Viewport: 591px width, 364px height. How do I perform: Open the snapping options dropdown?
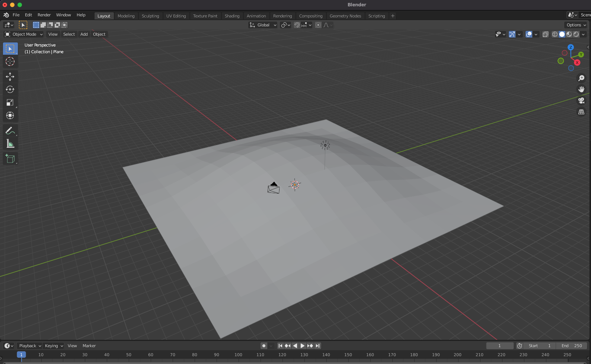point(307,25)
